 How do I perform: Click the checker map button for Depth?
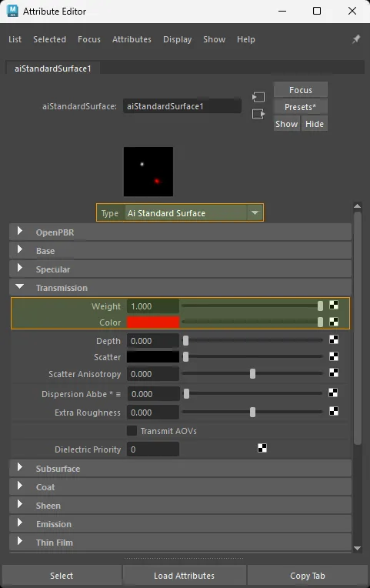[334, 339]
